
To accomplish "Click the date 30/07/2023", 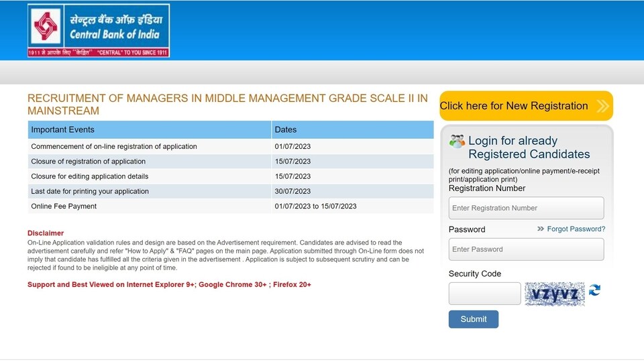I will 292,191.
